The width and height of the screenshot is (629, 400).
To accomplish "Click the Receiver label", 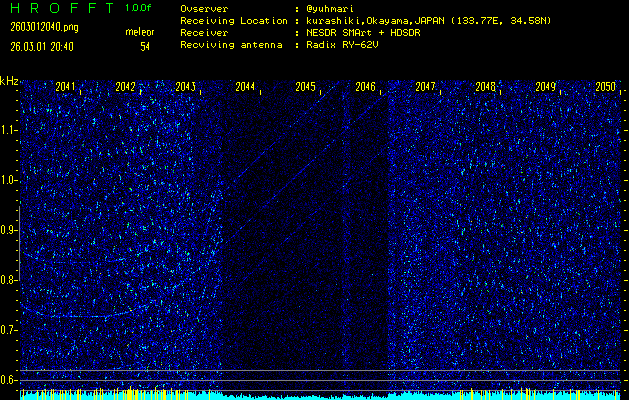I will coord(204,33).
